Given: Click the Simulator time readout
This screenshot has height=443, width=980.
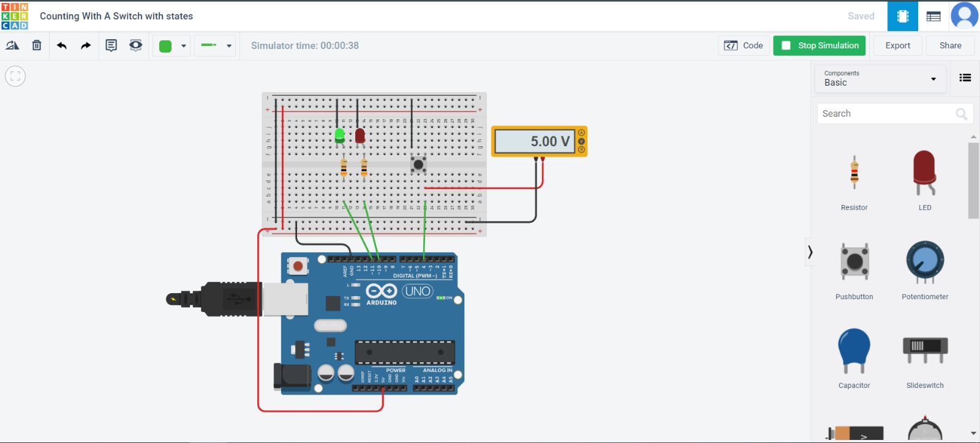Looking at the screenshot, I should tap(305, 45).
